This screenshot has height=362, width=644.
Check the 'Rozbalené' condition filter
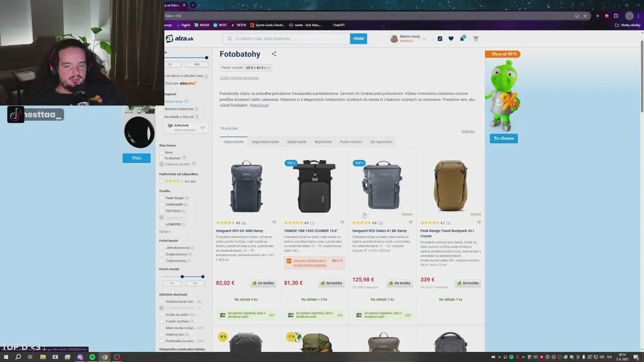(x=162, y=158)
